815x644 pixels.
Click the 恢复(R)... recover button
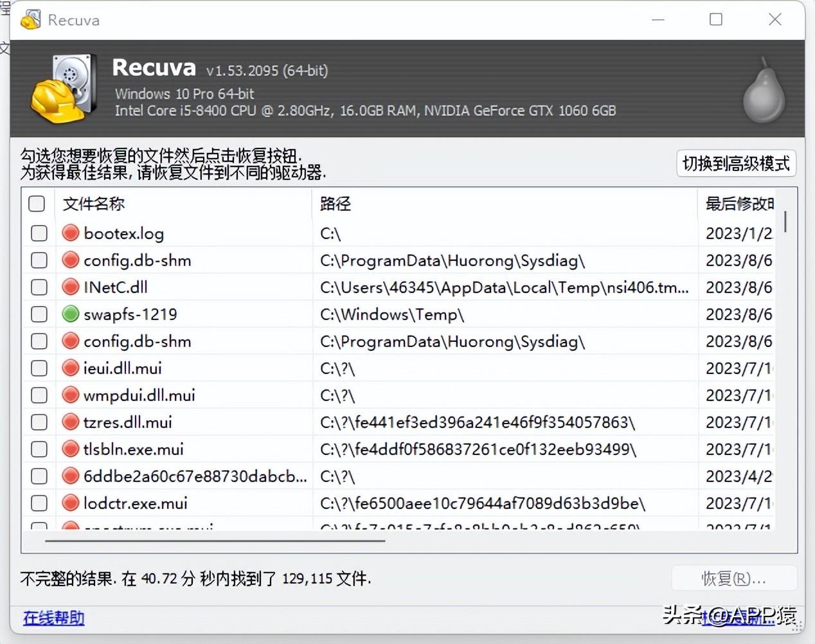click(734, 578)
